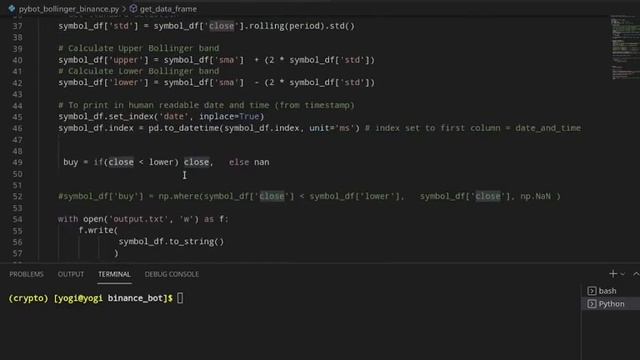Click the 'buy' variable on line 49

71,162
